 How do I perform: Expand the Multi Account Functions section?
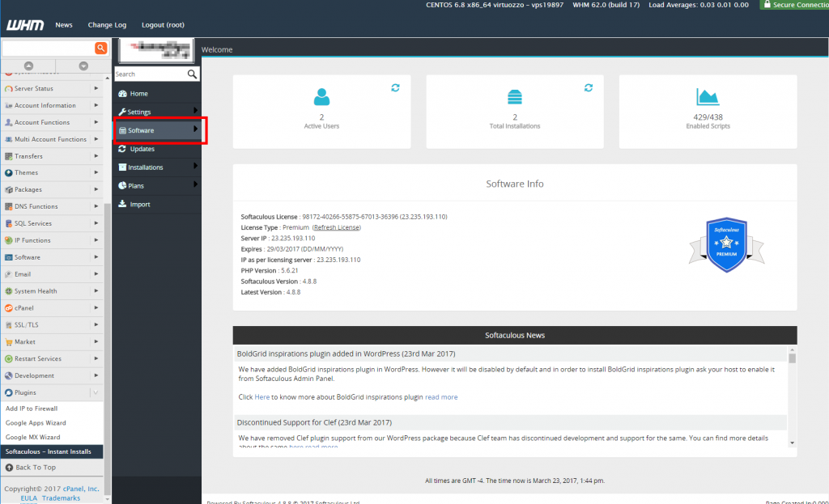[x=96, y=139]
